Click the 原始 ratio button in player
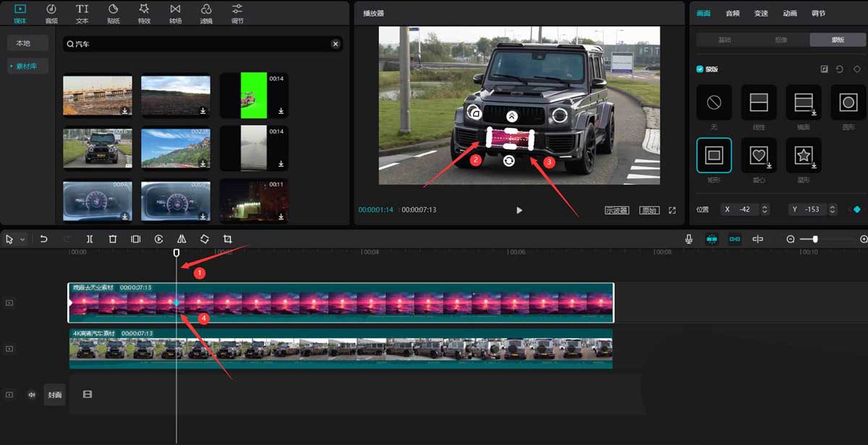 pyautogui.click(x=649, y=211)
